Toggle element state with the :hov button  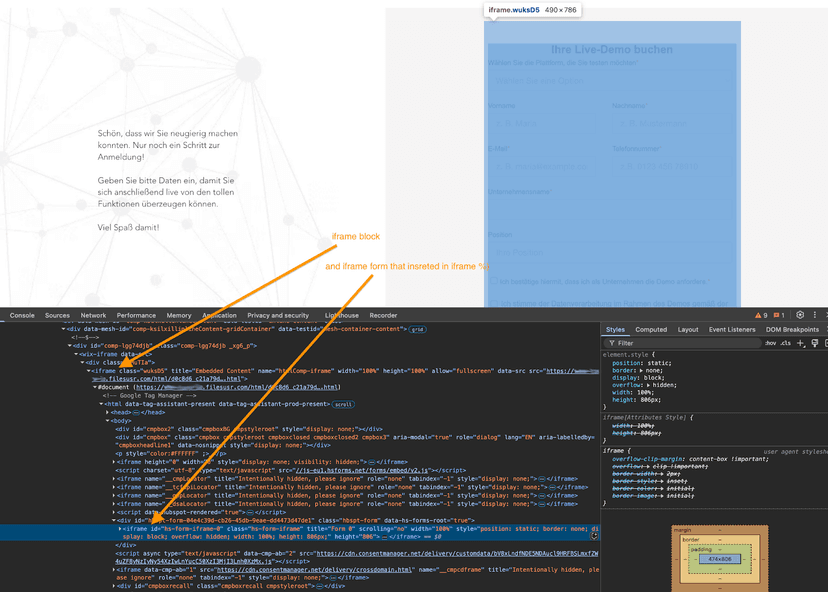[x=770, y=343]
